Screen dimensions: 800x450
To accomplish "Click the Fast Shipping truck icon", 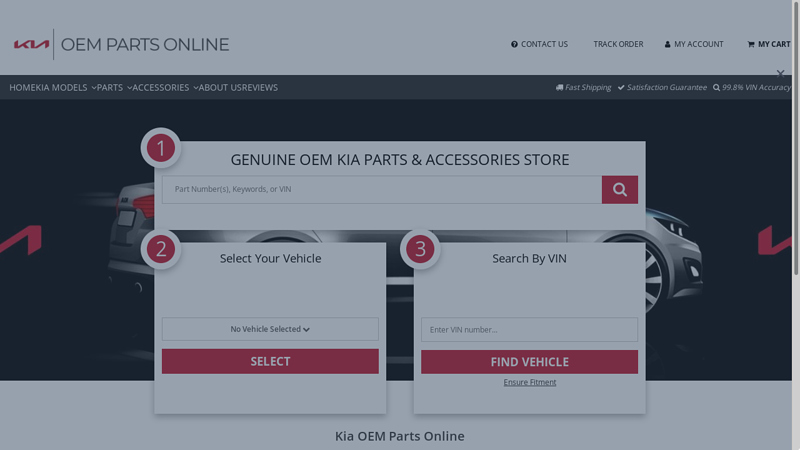I will point(559,87).
